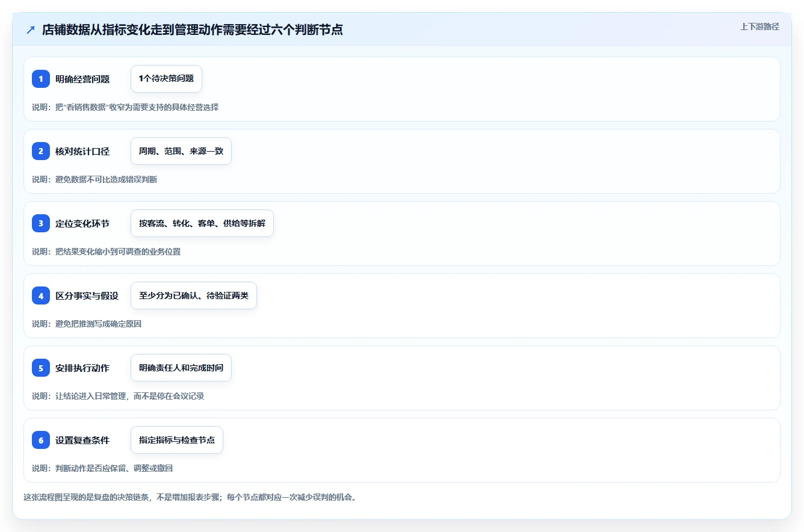Click the 明确责任人和完成时间 chip
Image resolution: width=804 pixels, height=532 pixels.
coord(181,368)
